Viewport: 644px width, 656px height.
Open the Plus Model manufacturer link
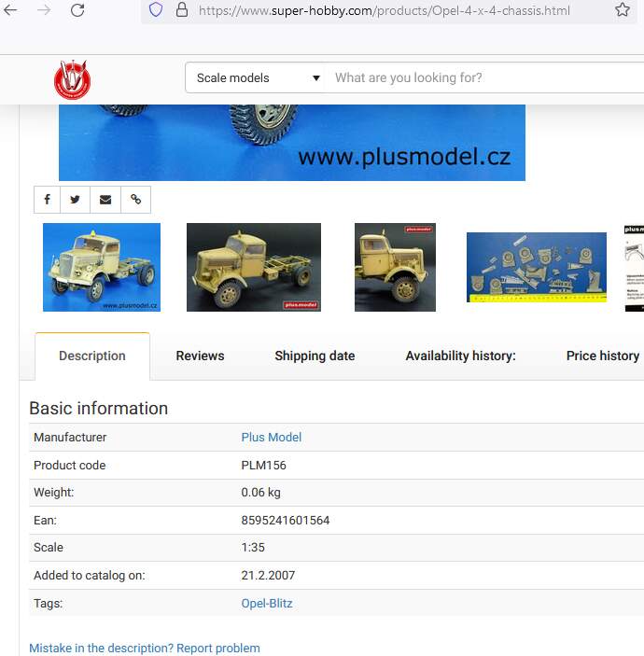point(272,438)
